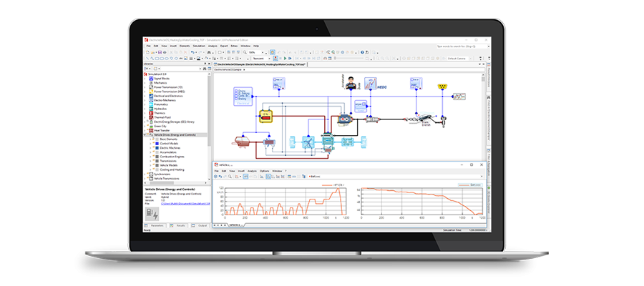644x286 pixels.
Task: Select the line drawing tool
Action: coord(147,58)
